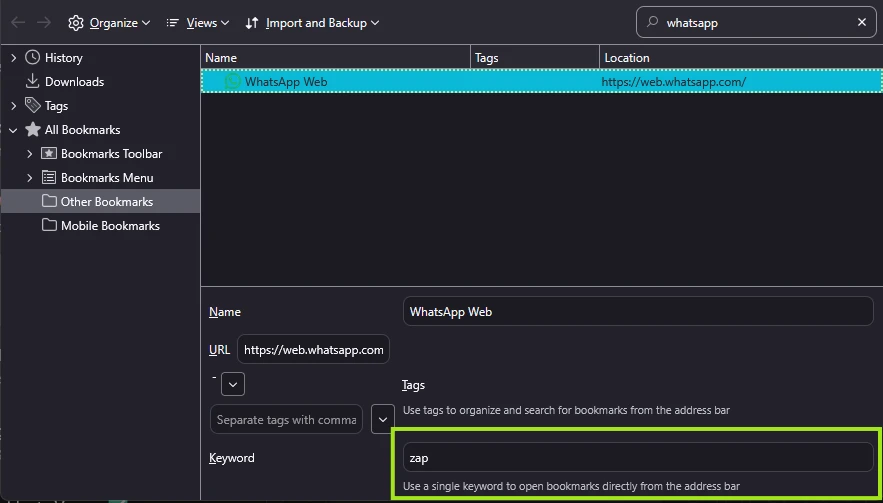The width and height of the screenshot is (883, 503).
Task: Select Mobile Bookmarks folder
Action: tap(110, 226)
